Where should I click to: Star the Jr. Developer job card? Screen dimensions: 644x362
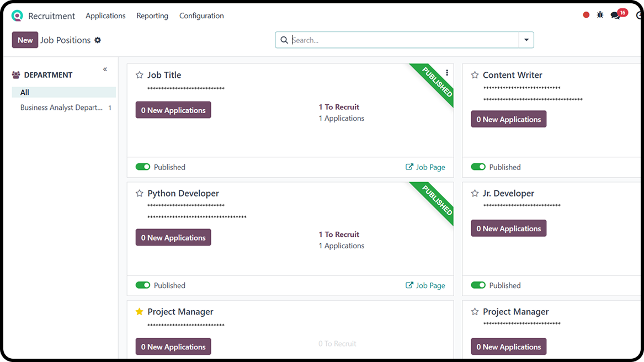tap(475, 194)
